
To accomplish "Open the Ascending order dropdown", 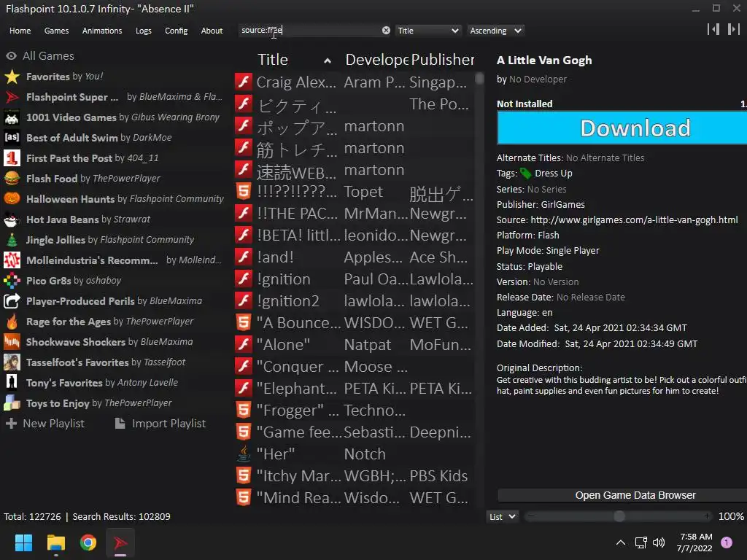I will click(495, 31).
